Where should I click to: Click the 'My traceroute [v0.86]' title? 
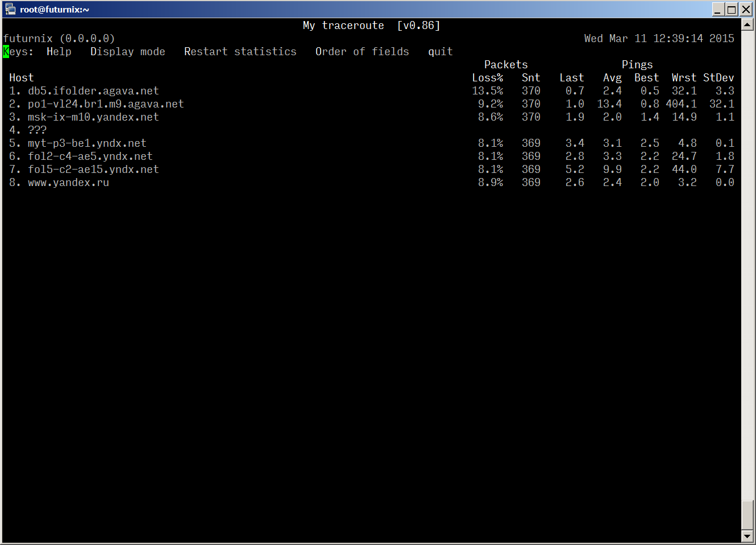pos(372,26)
